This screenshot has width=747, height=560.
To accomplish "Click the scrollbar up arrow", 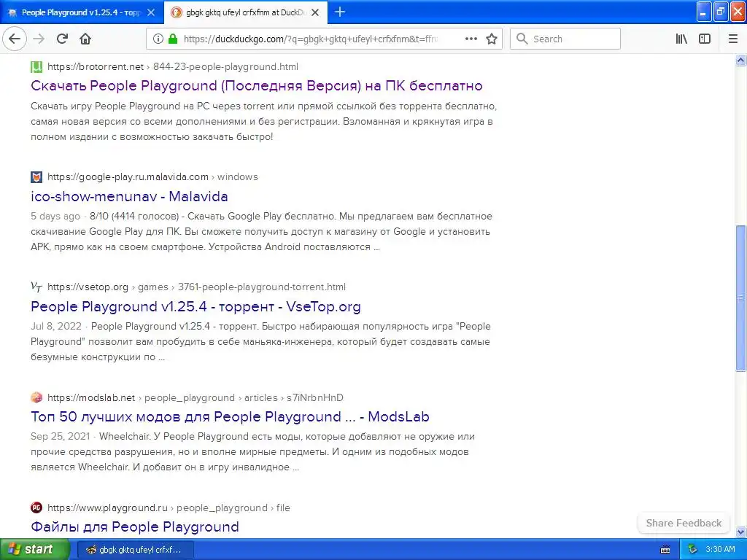I will [x=740, y=60].
